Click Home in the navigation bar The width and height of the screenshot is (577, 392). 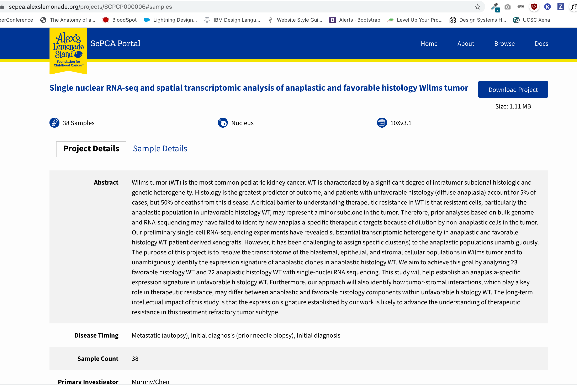(x=429, y=43)
